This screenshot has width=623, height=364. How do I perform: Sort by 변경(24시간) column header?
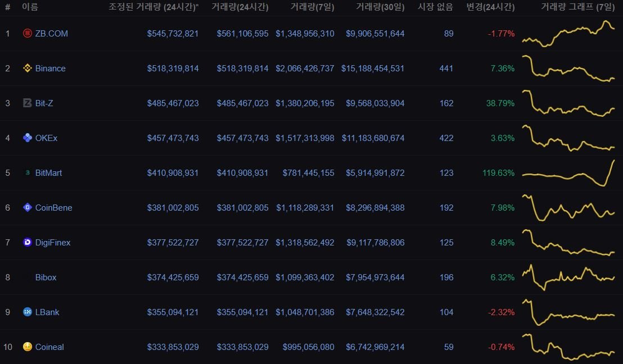[x=490, y=7]
